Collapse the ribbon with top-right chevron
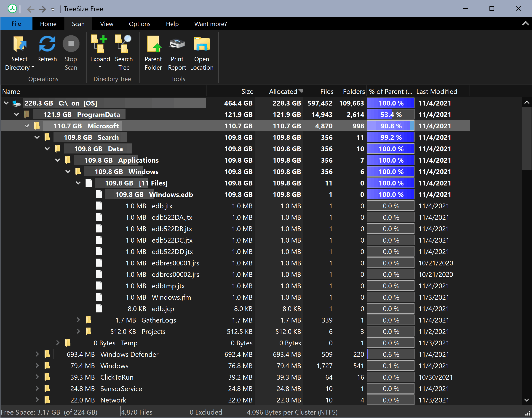Viewport: 532px width, 418px height. (x=525, y=24)
